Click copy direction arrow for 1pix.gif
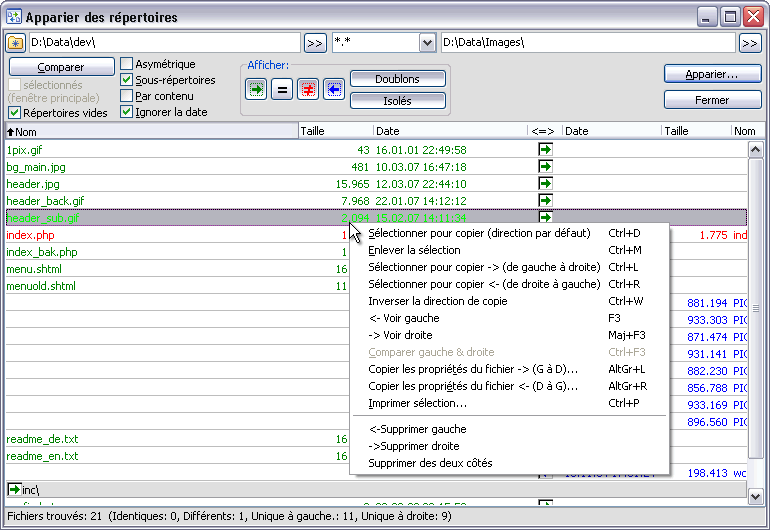The width and height of the screenshot is (770, 530). [x=545, y=149]
